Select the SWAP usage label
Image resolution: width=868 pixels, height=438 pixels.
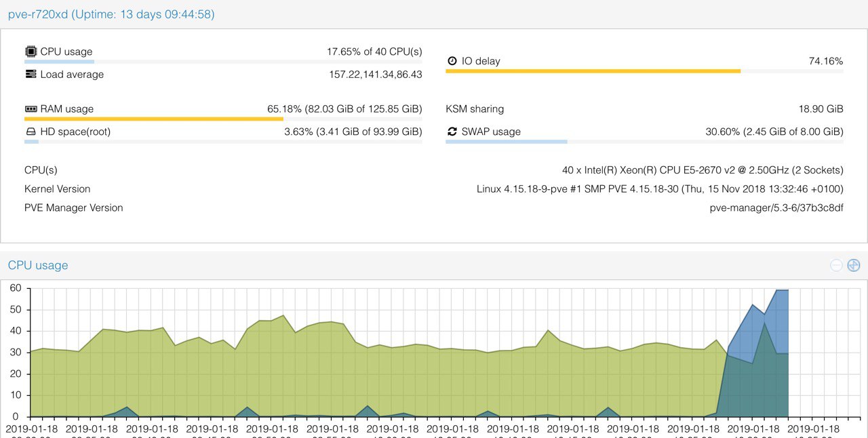coord(491,132)
